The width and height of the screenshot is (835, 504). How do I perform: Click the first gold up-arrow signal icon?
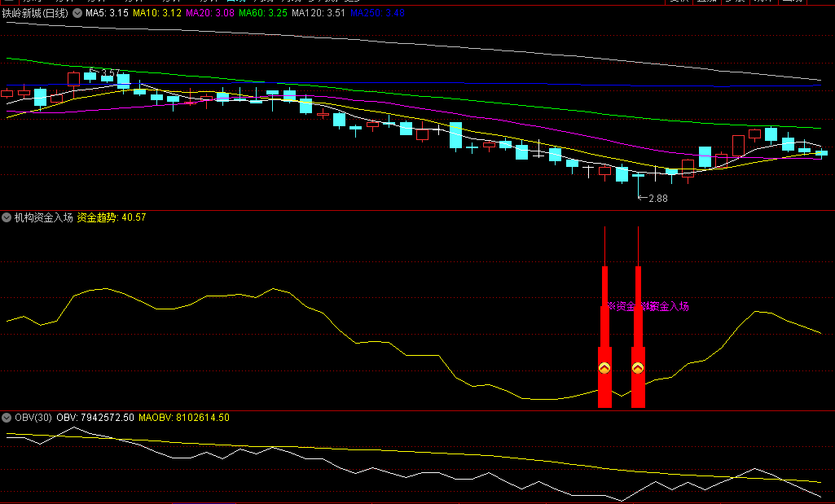click(604, 368)
